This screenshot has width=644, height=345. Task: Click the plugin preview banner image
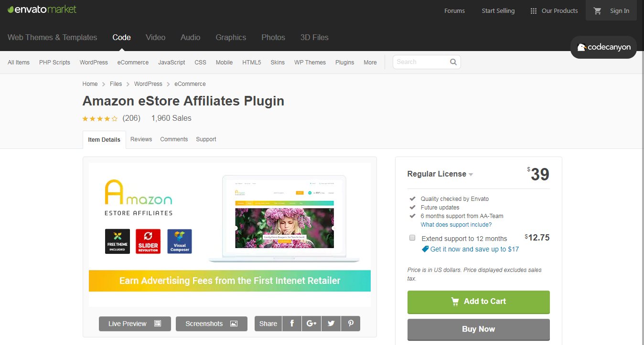click(x=230, y=234)
